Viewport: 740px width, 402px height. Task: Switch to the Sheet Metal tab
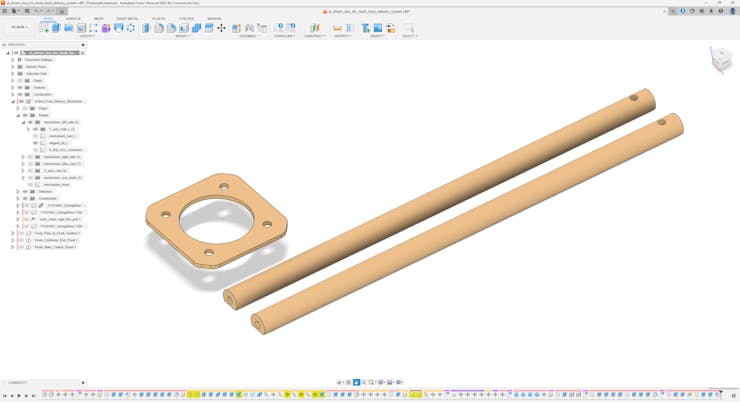pyautogui.click(x=127, y=18)
